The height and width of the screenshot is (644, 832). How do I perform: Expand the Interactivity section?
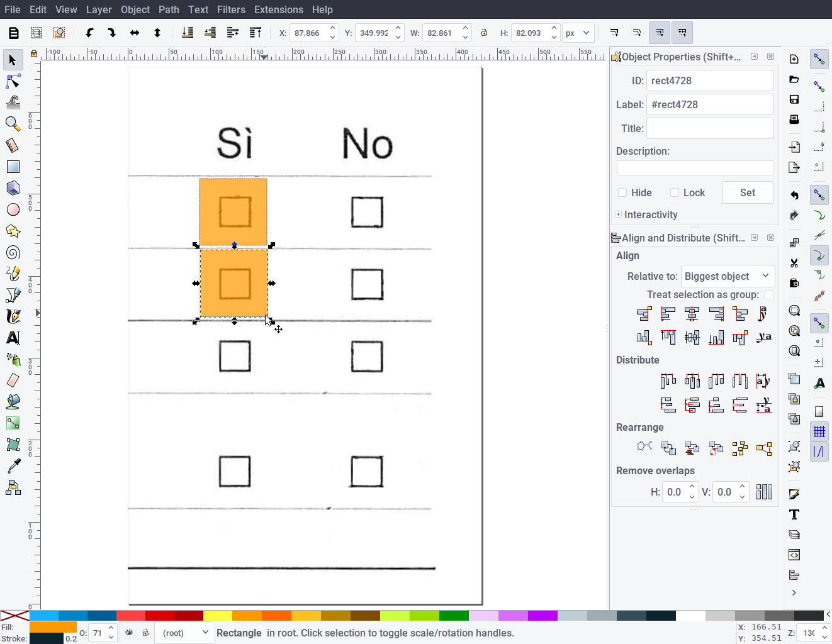pyautogui.click(x=619, y=214)
